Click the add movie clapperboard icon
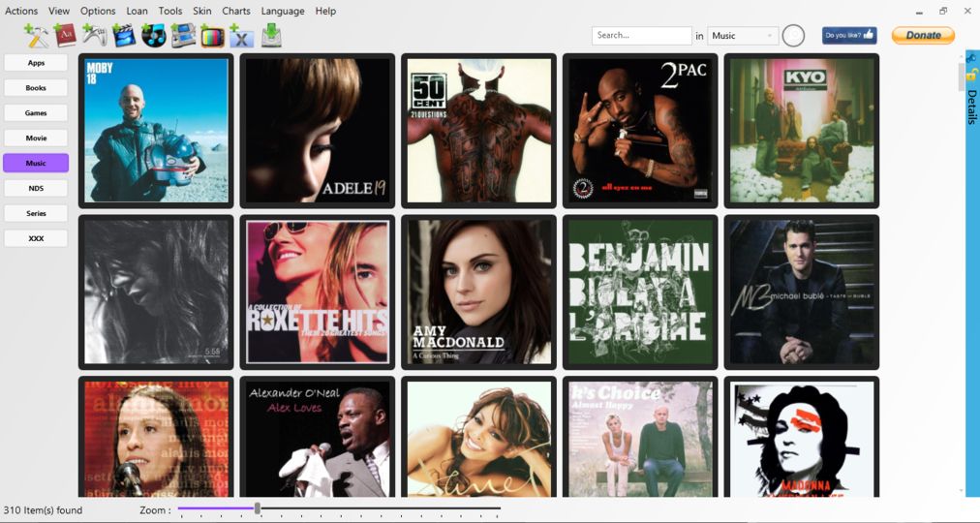 [124, 36]
